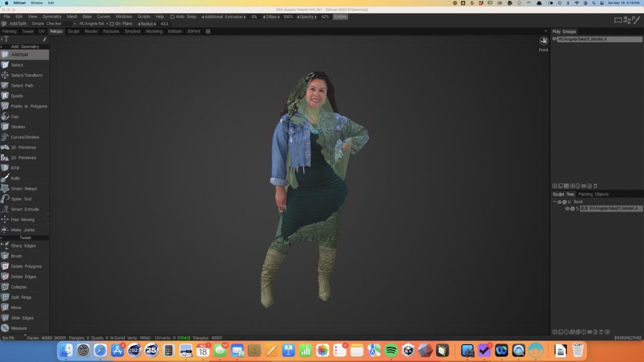Select the Quads tool

tap(17, 96)
